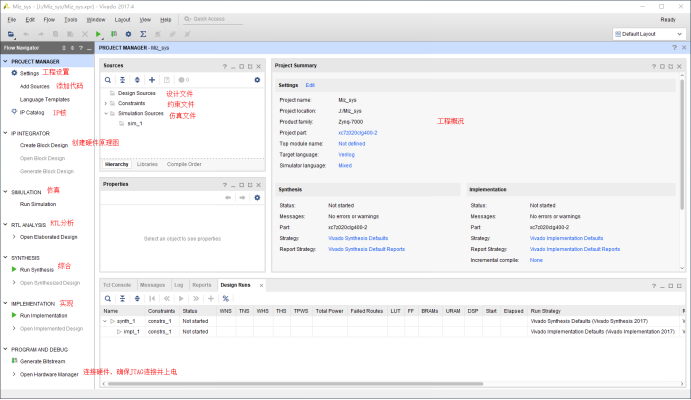Collapse the Simulation Sources tree node
Image resolution: width=691 pixels, height=400 pixels.
(107, 113)
